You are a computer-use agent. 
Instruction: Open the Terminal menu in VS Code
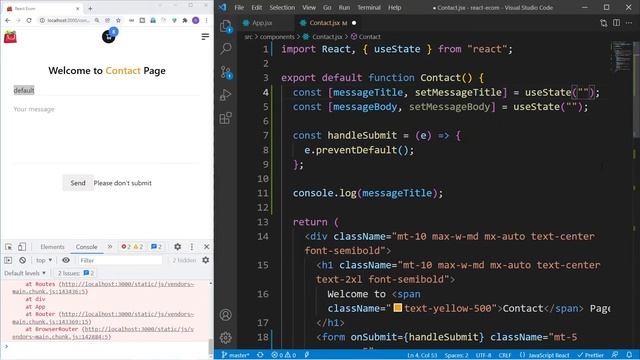click(x=369, y=7)
